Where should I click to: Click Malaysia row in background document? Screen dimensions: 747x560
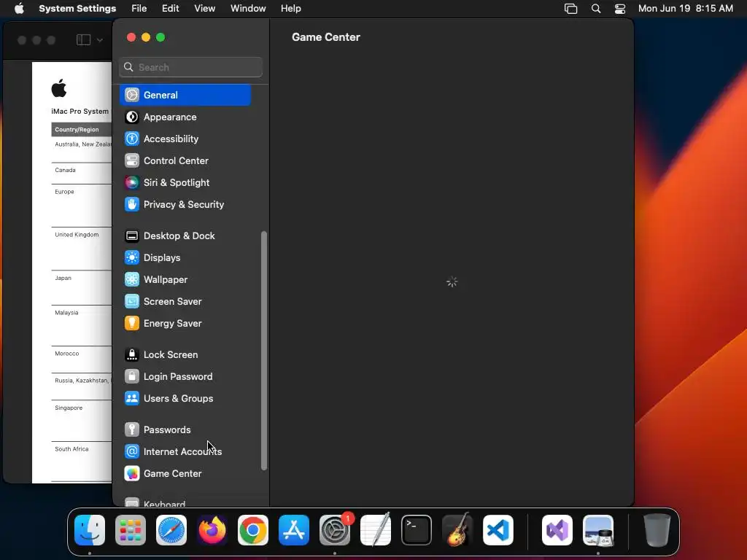click(x=82, y=326)
